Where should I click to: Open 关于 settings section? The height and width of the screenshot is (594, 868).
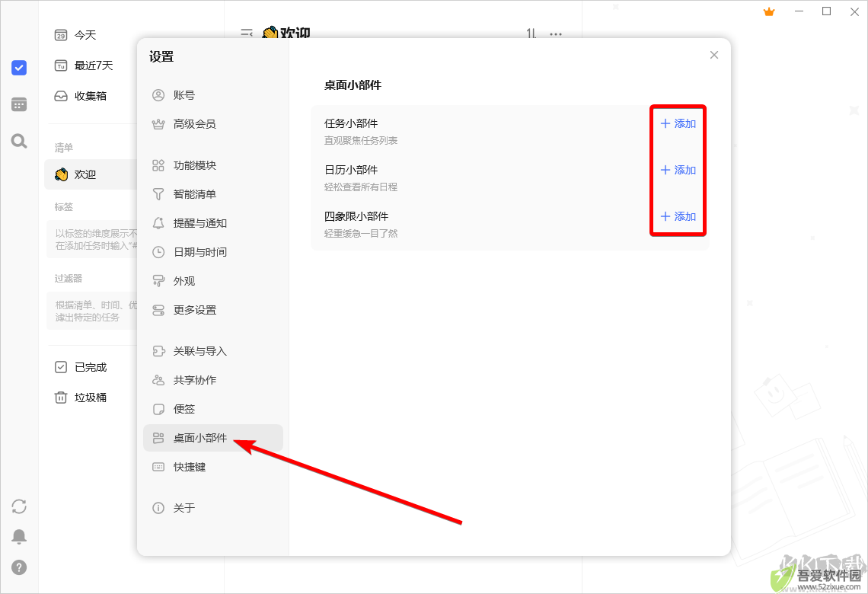pyautogui.click(x=213, y=508)
